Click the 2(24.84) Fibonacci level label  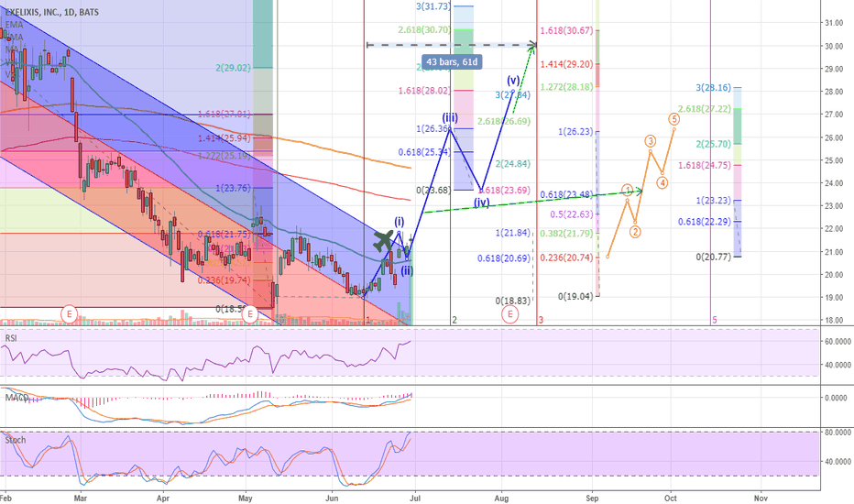pyautogui.click(x=512, y=164)
